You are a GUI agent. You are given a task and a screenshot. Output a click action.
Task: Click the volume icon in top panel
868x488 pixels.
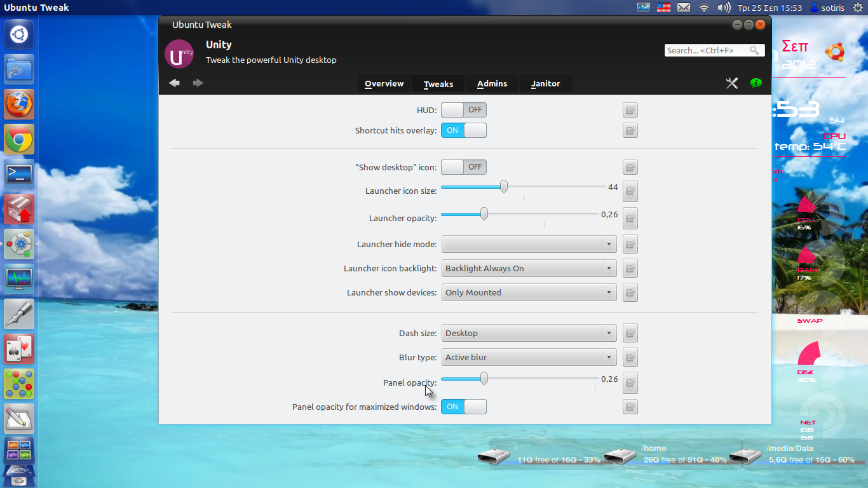[x=723, y=8]
